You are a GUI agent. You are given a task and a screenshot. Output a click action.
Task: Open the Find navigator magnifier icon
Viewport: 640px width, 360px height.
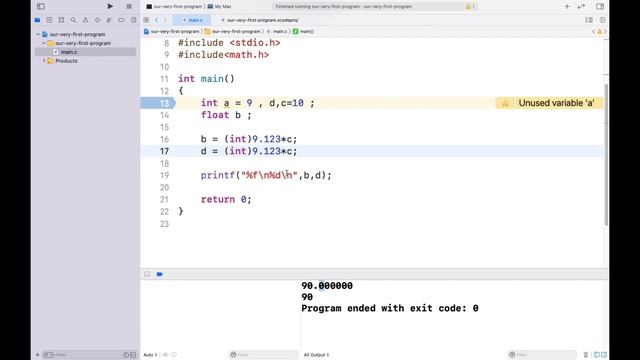tap(73, 20)
